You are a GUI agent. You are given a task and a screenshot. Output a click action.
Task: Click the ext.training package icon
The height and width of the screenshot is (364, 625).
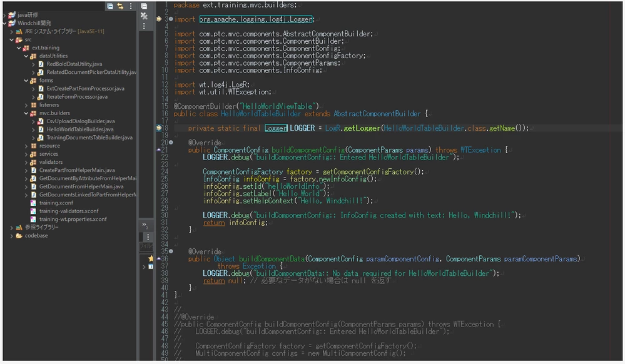tap(26, 48)
